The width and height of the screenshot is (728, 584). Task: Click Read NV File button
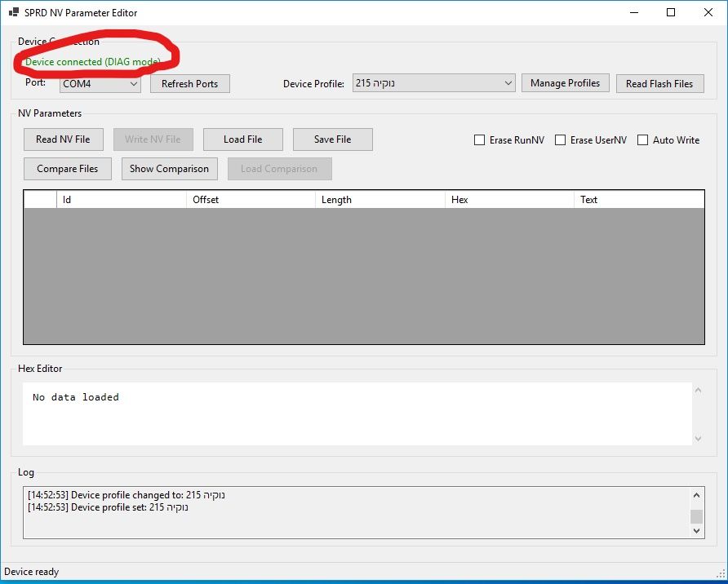click(63, 139)
